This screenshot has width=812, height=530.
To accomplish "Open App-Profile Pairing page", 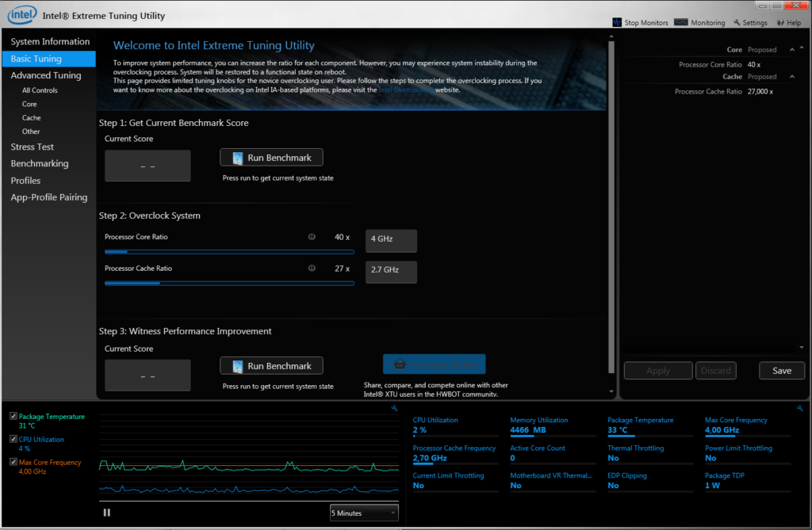I will 49,197.
